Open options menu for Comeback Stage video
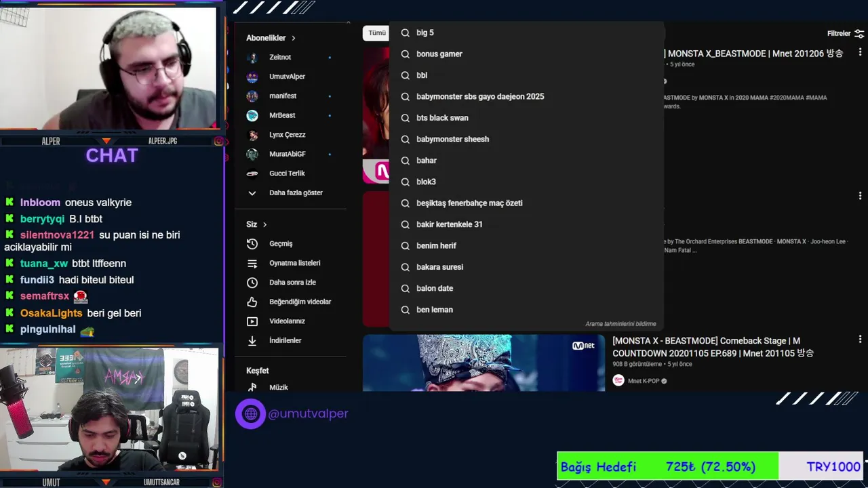Screen dimensions: 868x488 tap(860, 340)
